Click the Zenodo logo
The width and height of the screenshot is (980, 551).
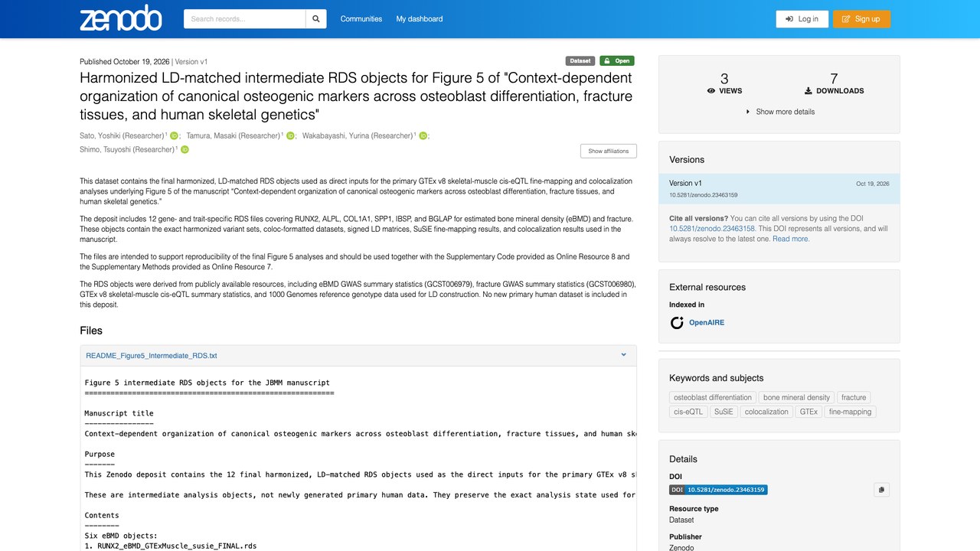[x=121, y=18]
